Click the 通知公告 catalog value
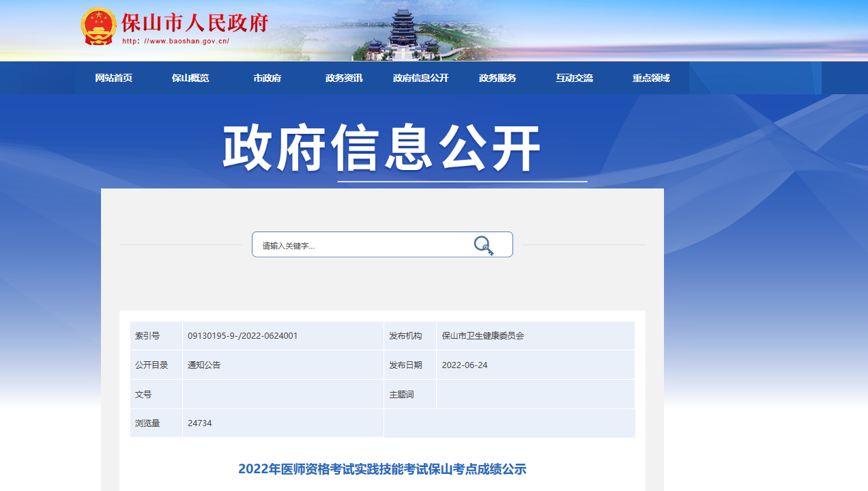The width and height of the screenshot is (868, 491). 204,365
